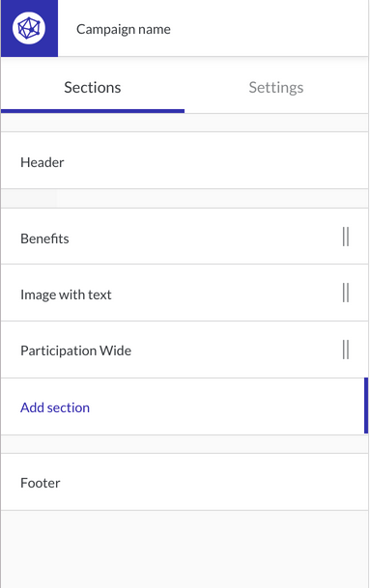The image size is (370, 588).
Task: Click the white top bar right of Campaign name
Action: (270, 28)
